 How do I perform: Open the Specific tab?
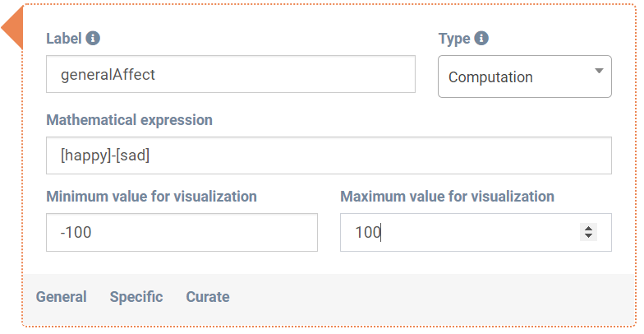pos(136,297)
